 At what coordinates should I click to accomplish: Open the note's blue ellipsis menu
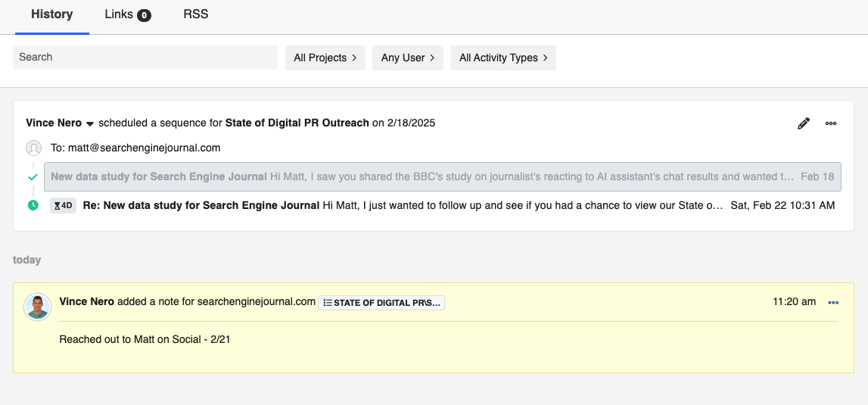tap(833, 302)
